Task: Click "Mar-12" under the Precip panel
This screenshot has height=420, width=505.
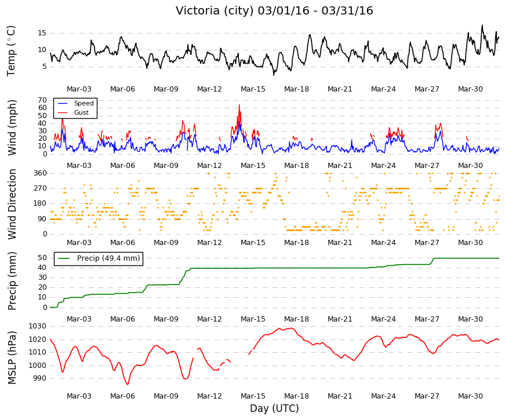Action: [209, 319]
